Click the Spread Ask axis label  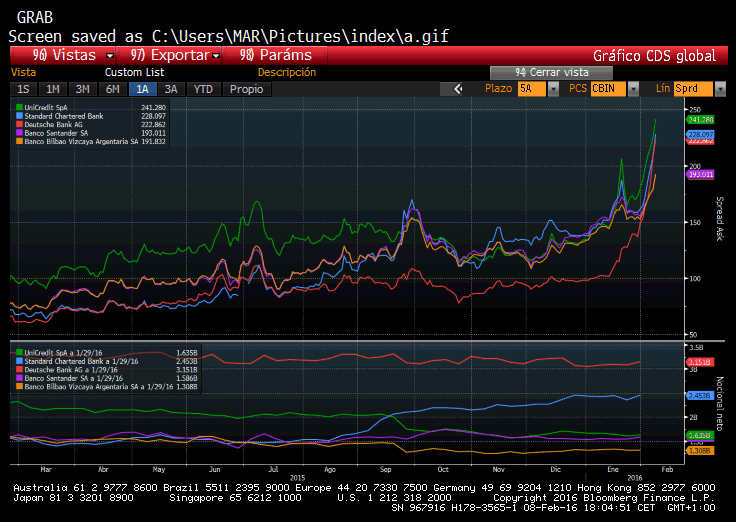tap(720, 219)
